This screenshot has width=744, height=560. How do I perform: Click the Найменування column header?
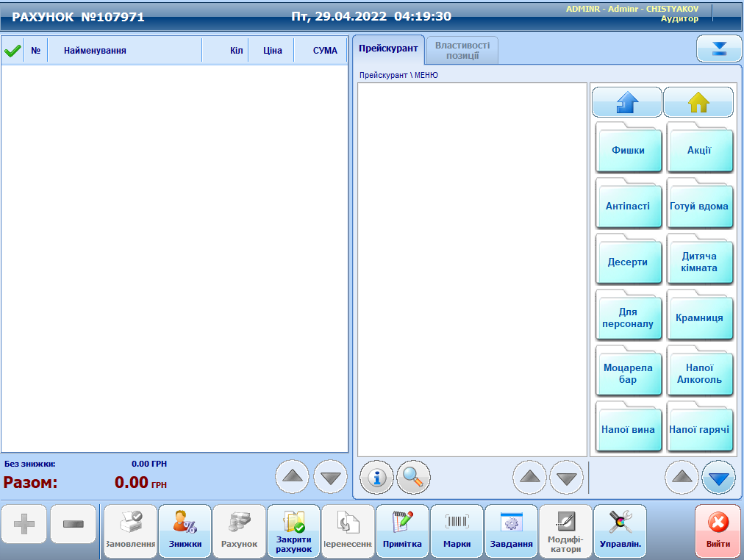click(x=95, y=51)
